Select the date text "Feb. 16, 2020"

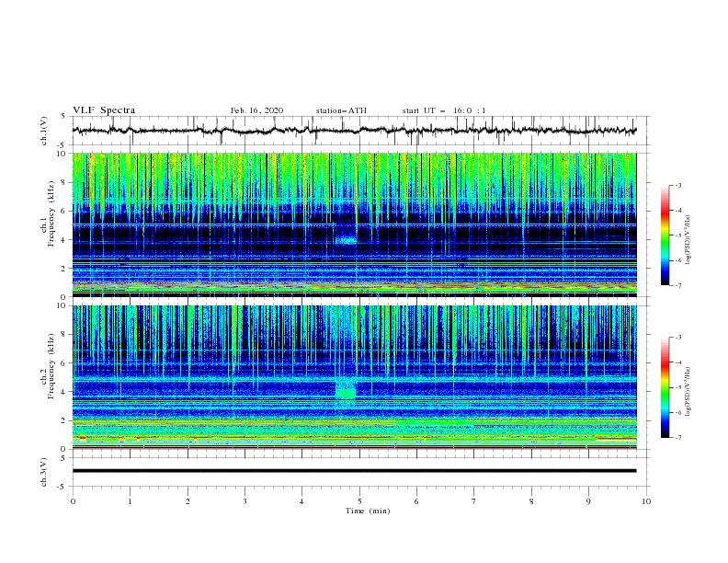[256, 110]
